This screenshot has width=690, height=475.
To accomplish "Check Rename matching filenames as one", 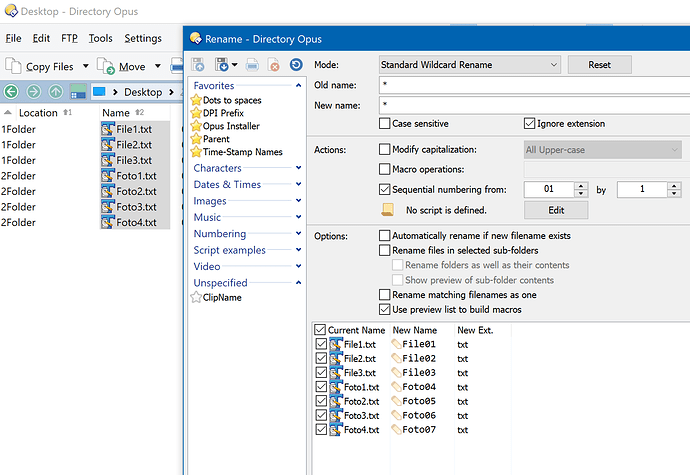I will point(385,295).
